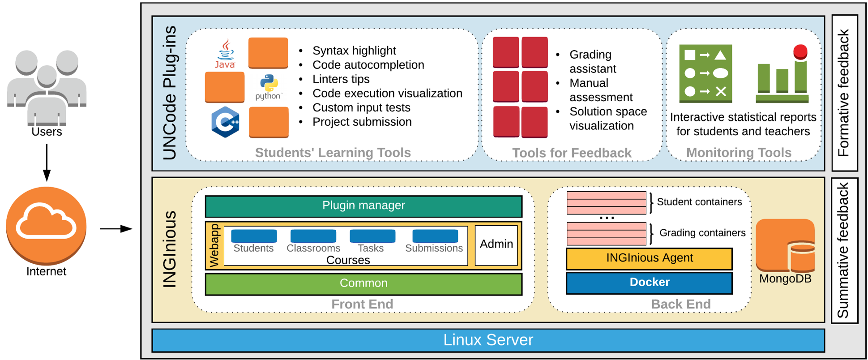Click the Solution space visualization bullet
The height and width of the screenshot is (360, 868).
tap(607, 119)
